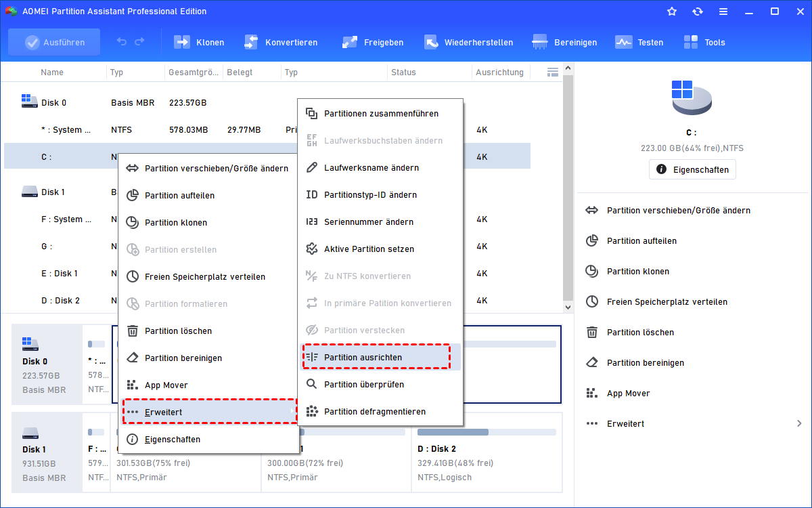Select Disk 1 row in partition list
This screenshot has height=508, width=812.
[53, 192]
